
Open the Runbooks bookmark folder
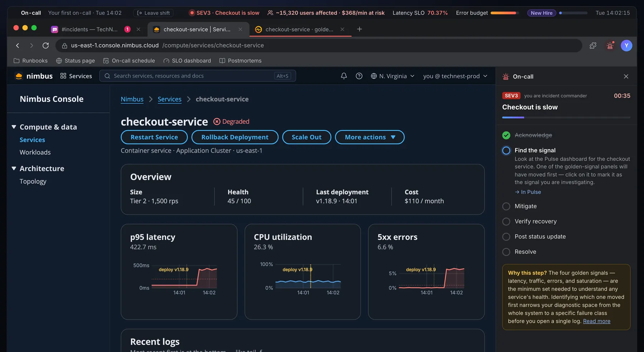[x=31, y=61]
